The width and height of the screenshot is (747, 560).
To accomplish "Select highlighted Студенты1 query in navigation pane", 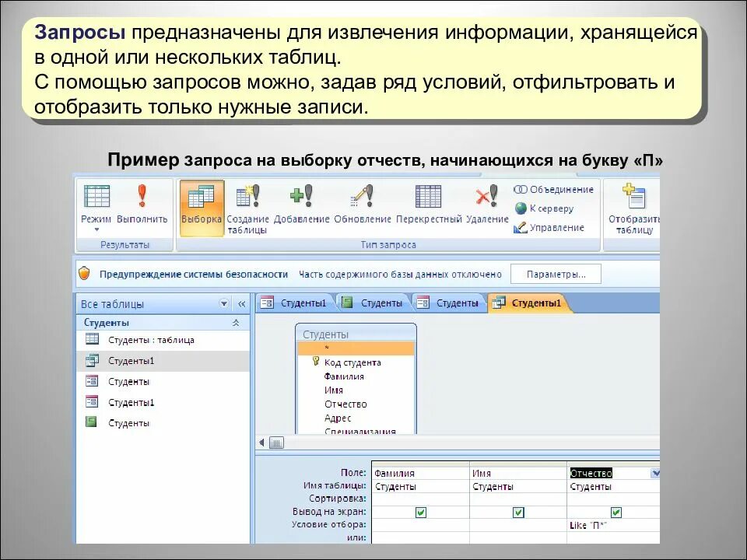I will (163, 361).
